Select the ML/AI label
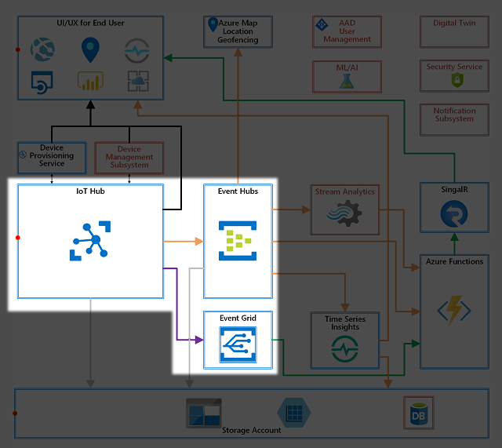This screenshot has width=502, height=448. click(347, 68)
